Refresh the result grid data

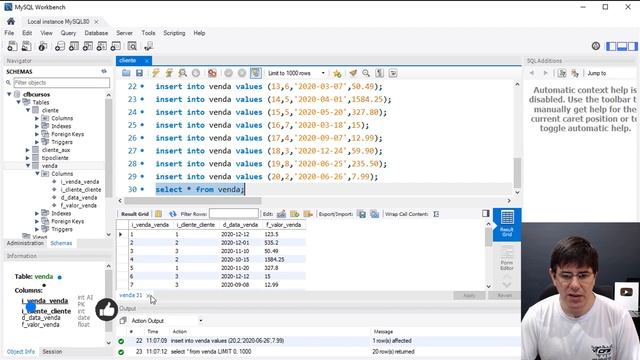173,214
